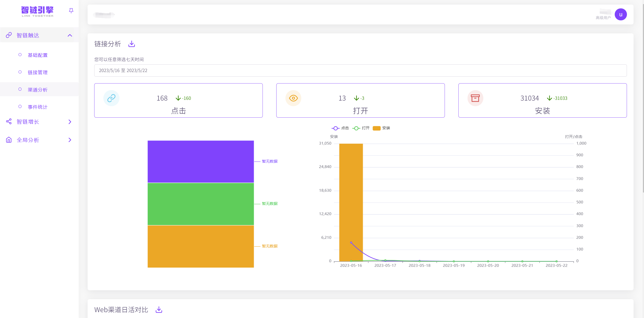Click the 2023-05-22 axis label
Screen dimensions: 644x318
click(556, 266)
